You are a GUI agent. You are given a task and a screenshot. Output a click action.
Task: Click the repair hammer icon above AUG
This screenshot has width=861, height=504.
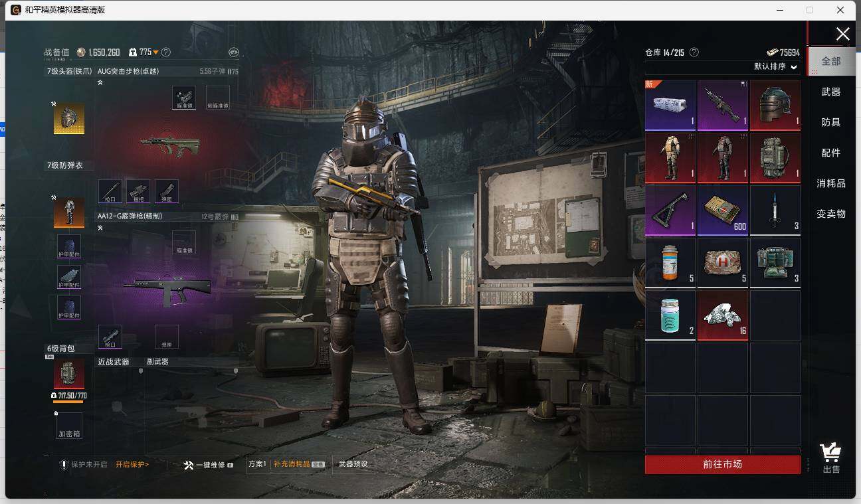(100, 83)
